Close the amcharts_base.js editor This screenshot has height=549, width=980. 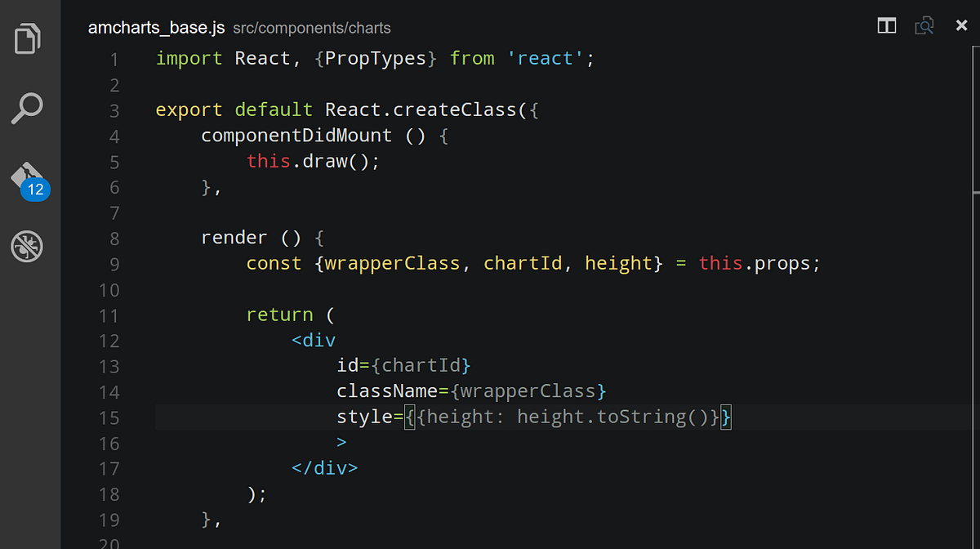(x=961, y=25)
